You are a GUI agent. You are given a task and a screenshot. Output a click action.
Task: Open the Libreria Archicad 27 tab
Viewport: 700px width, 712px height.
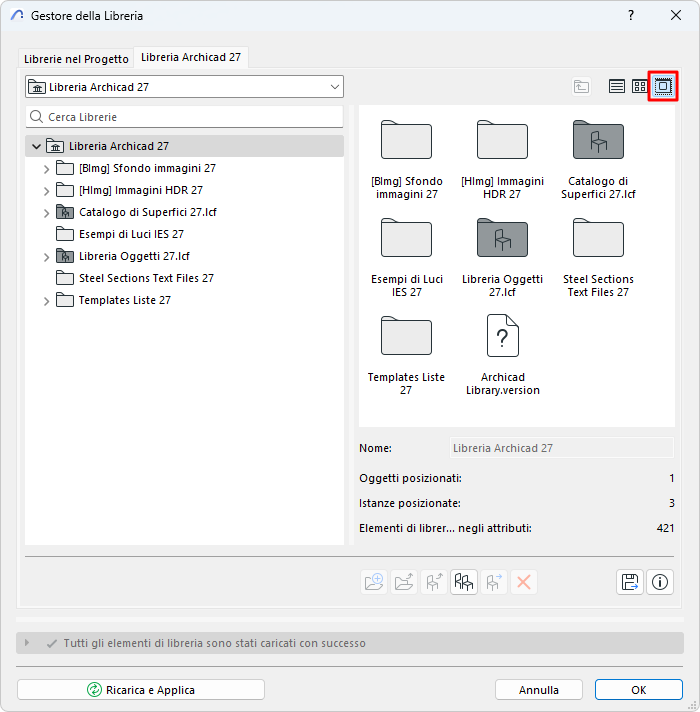click(x=191, y=57)
